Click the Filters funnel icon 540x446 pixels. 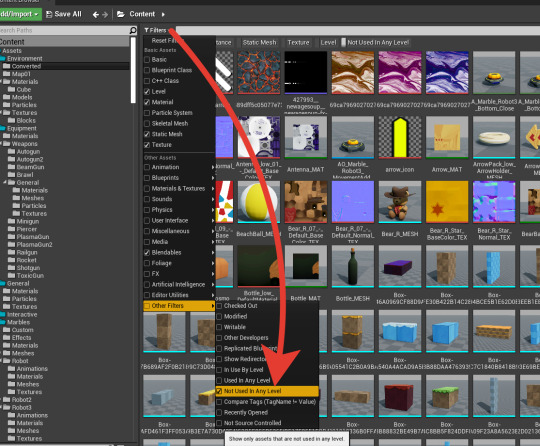[x=146, y=30]
